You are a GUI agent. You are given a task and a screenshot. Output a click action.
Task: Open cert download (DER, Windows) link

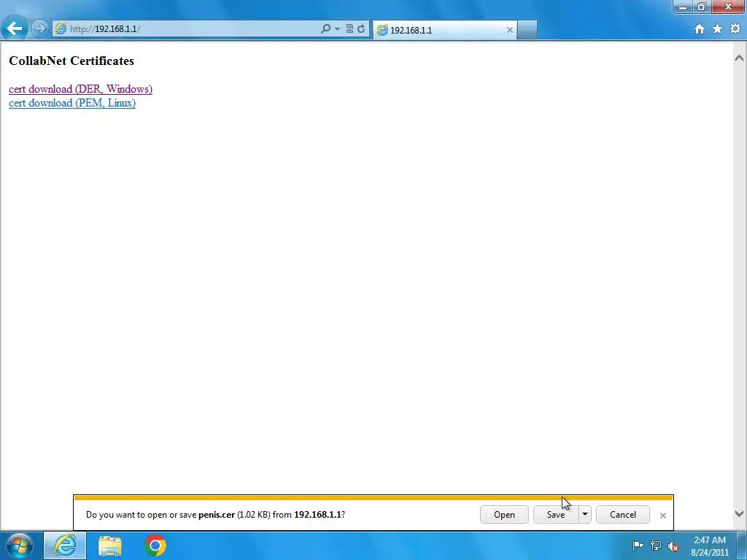pyautogui.click(x=80, y=89)
